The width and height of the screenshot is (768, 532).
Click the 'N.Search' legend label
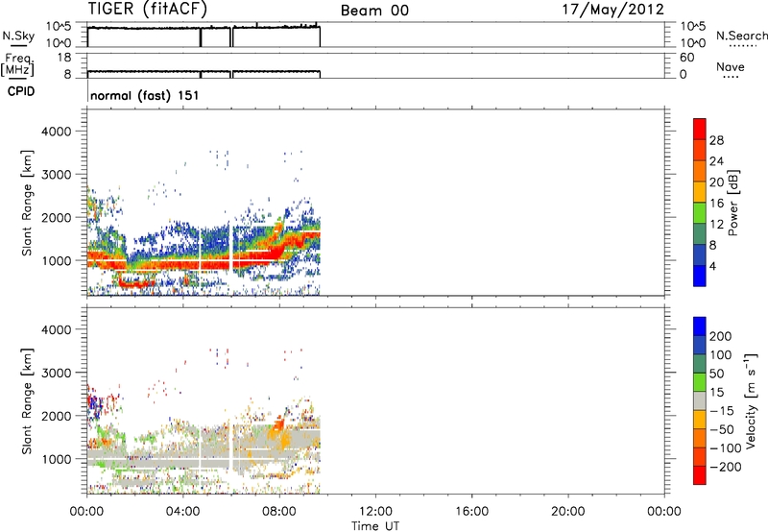coord(741,36)
